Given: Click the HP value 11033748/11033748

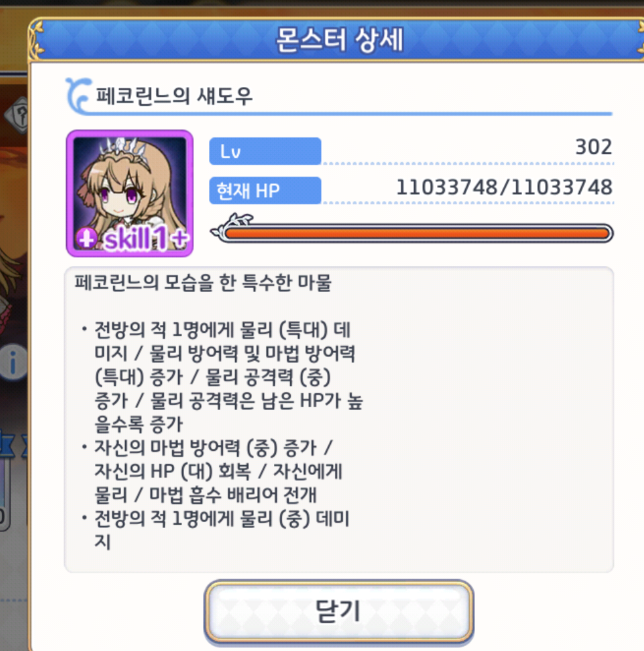Looking at the screenshot, I should (504, 187).
